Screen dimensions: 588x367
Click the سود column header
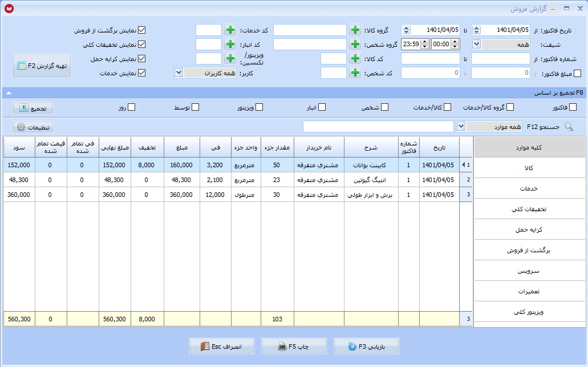point(19,147)
